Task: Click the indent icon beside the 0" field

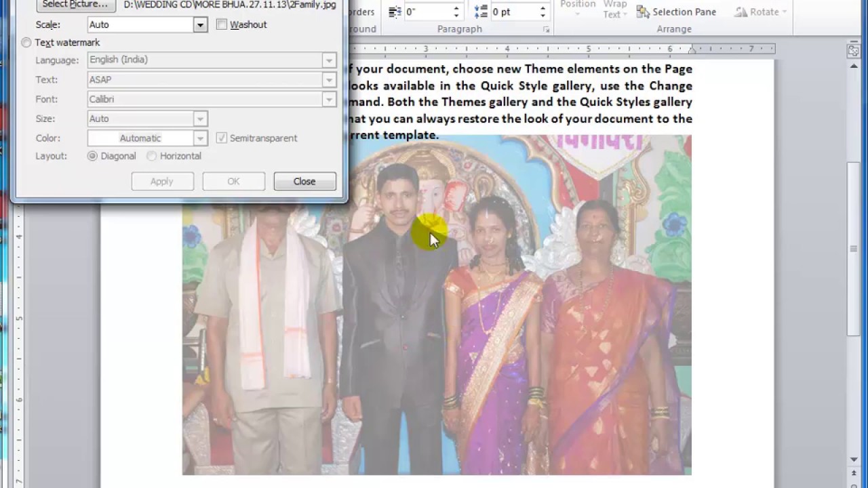Action: pyautogui.click(x=395, y=12)
